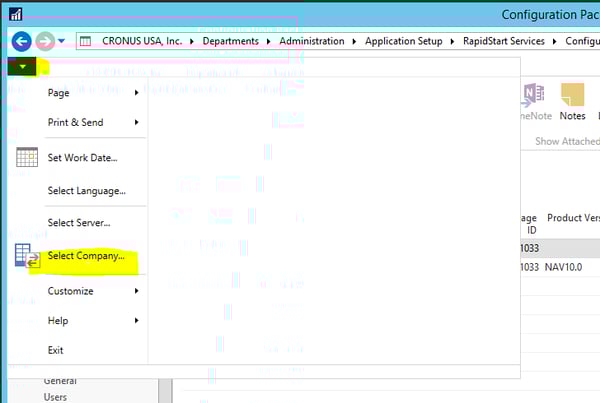Image resolution: width=600 pixels, height=403 pixels.
Task: Expand arrow after Administration breadcrumb
Action: 354,41
